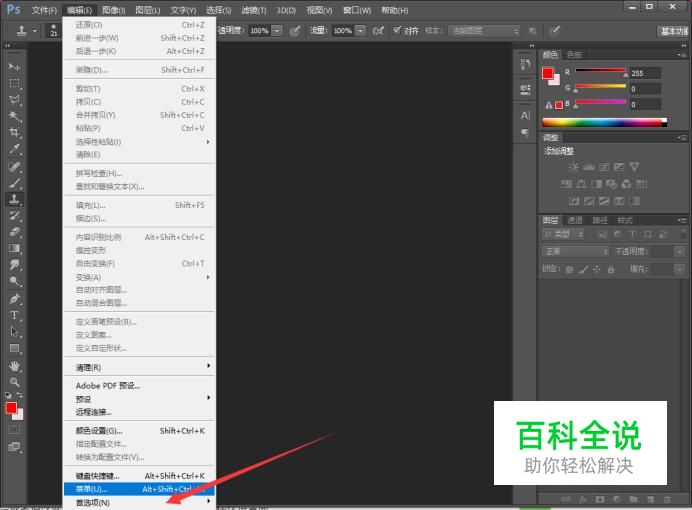Add an Invert adjustment
This screenshot has width=692, height=510.
574,201
